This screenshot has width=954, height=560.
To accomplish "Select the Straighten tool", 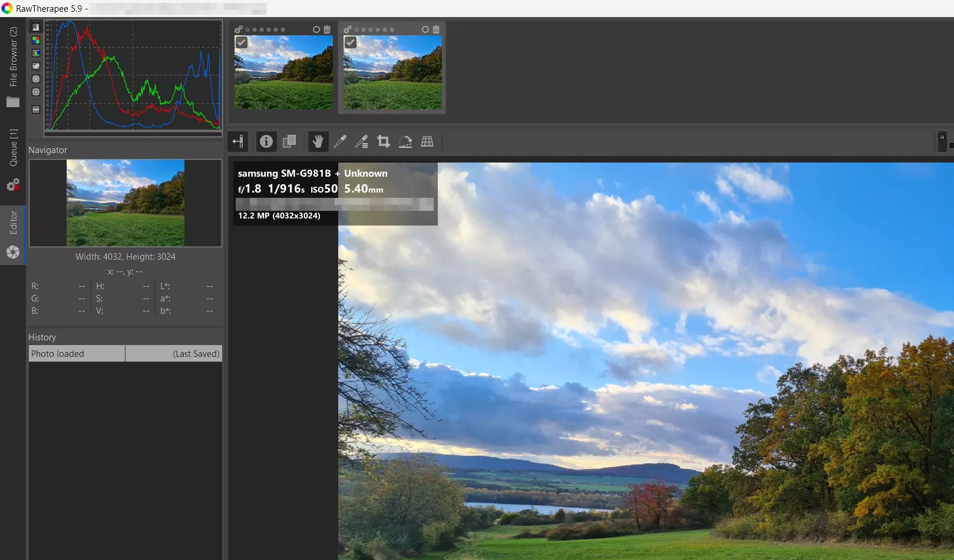I will click(405, 141).
